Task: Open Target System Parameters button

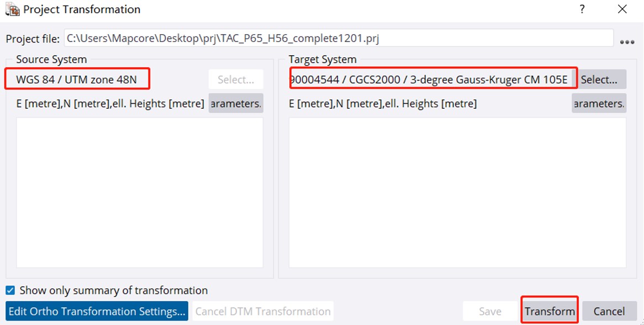Action: 599,104
